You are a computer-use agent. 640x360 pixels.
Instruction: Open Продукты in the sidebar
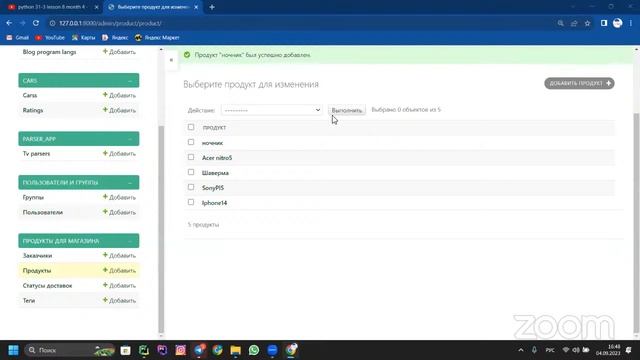coord(37,271)
